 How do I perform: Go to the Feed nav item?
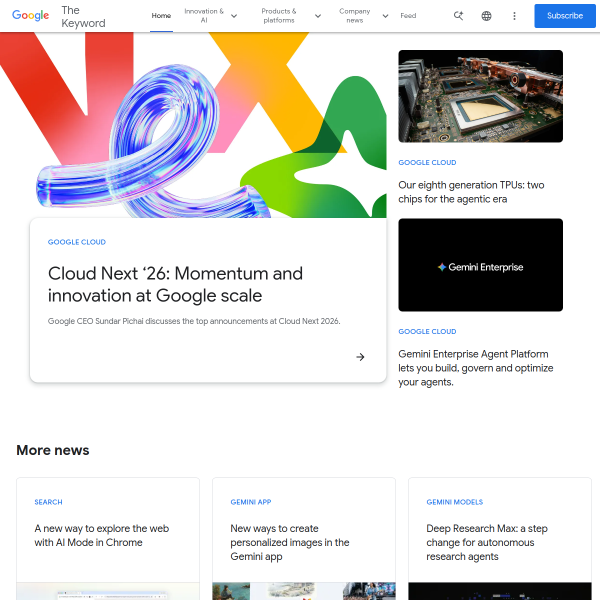tap(408, 16)
